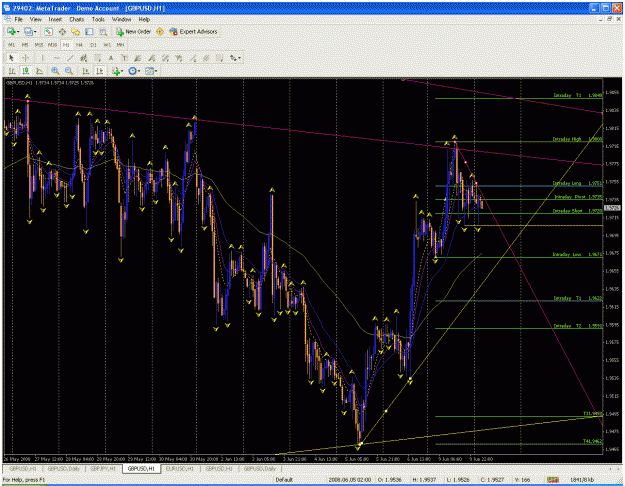
Task: Toggle the Terminal window icon
Action: tap(89, 32)
